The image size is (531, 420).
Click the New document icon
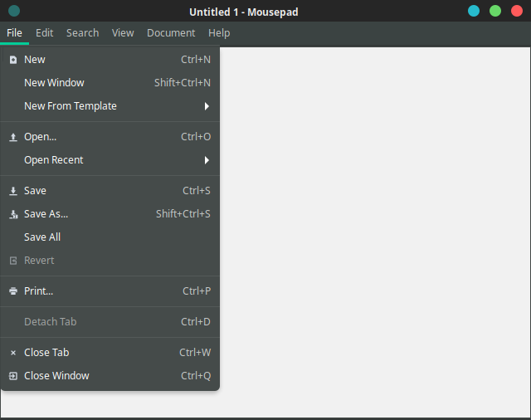[13, 60]
